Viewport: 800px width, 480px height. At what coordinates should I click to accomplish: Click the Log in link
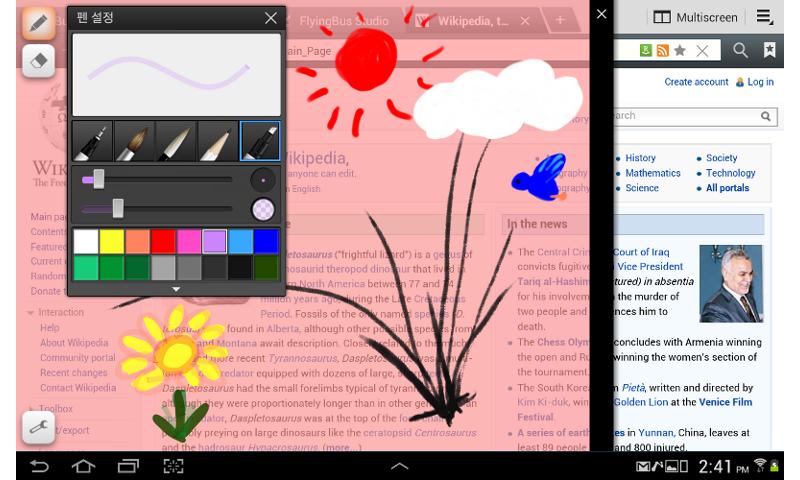pyautogui.click(x=760, y=82)
